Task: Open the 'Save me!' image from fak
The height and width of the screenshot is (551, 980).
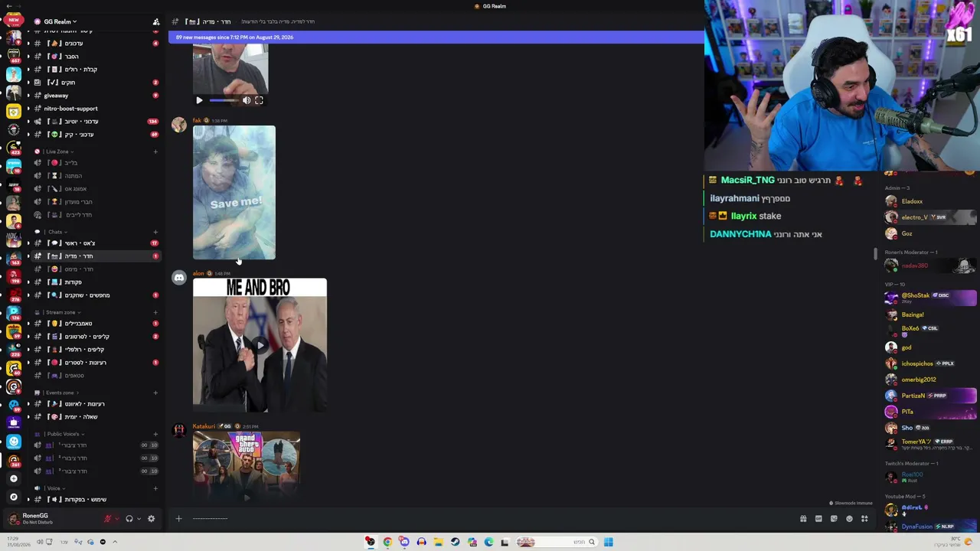Action: coord(234,193)
